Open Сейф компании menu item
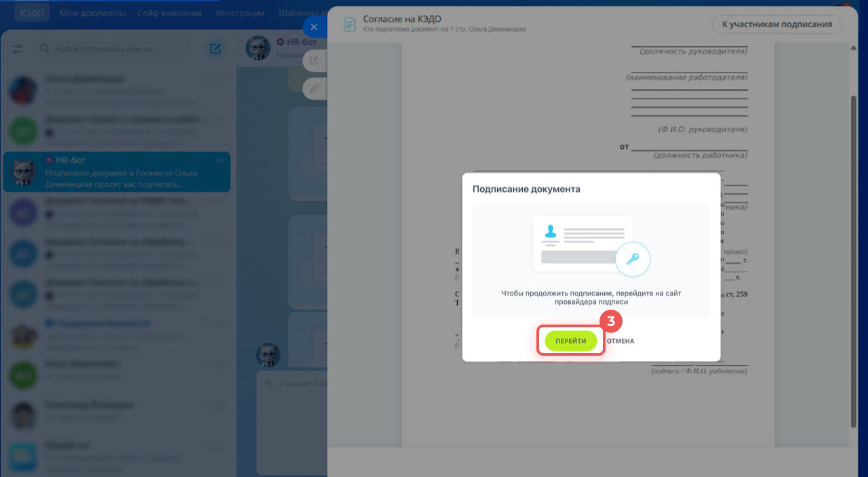Image resolution: width=868 pixels, height=477 pixels. pos(170,13)
